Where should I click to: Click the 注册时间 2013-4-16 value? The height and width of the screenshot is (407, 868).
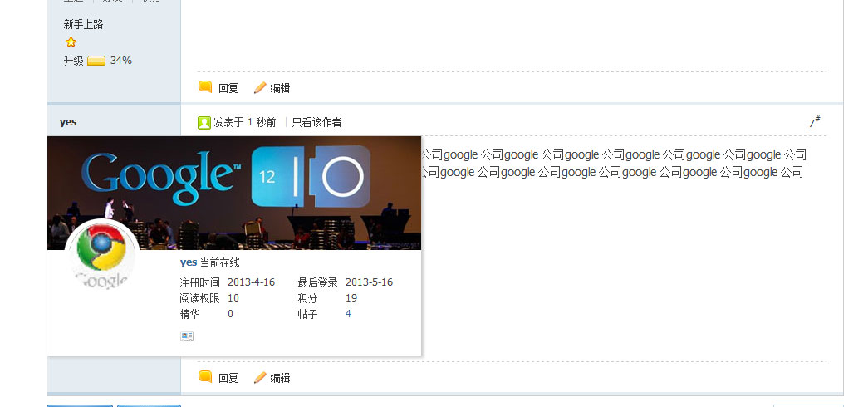pos(252,282)
